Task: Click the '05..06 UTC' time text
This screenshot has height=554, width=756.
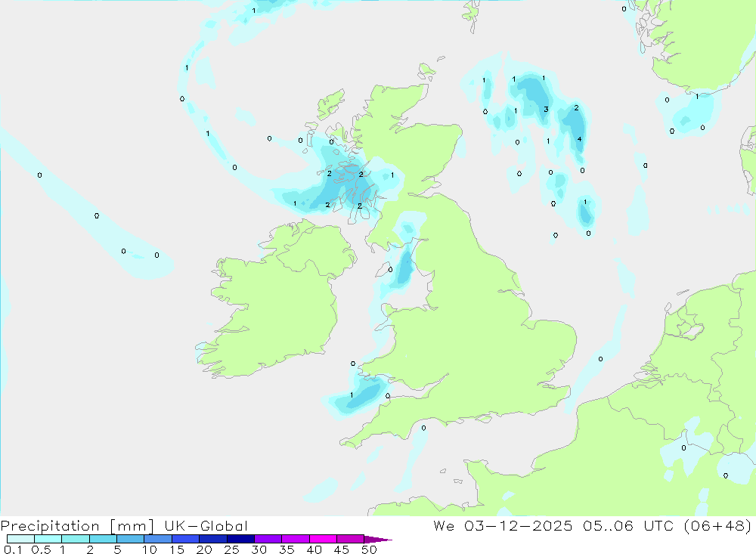Action: point(627,526)
